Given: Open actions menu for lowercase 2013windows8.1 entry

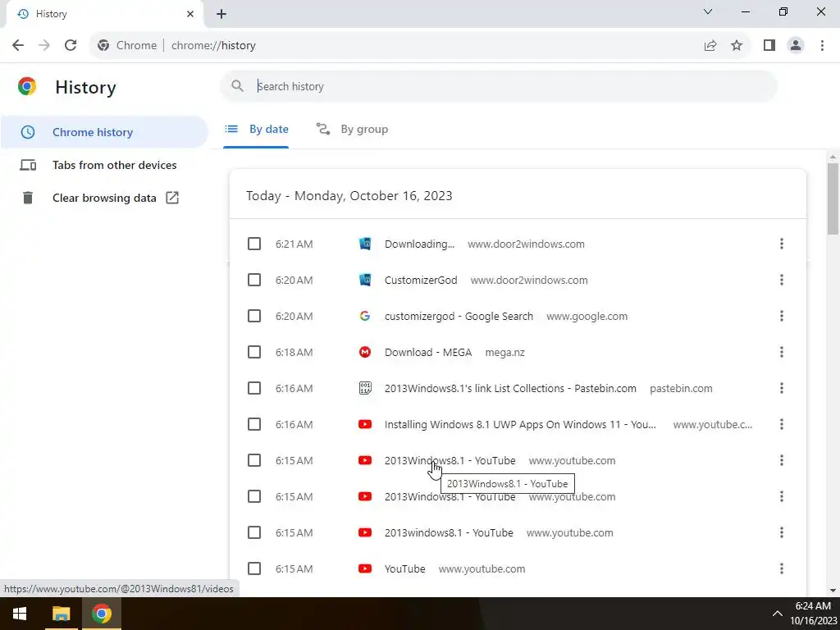Looking at the screenshot, I should 782,532.
